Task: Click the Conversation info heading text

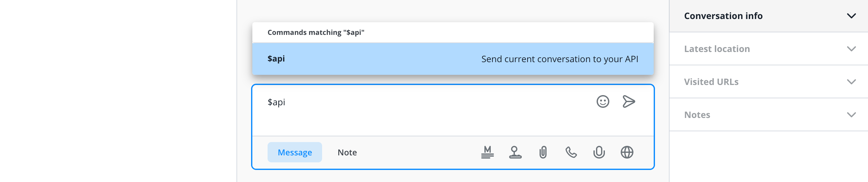Action: pos(723,16)
